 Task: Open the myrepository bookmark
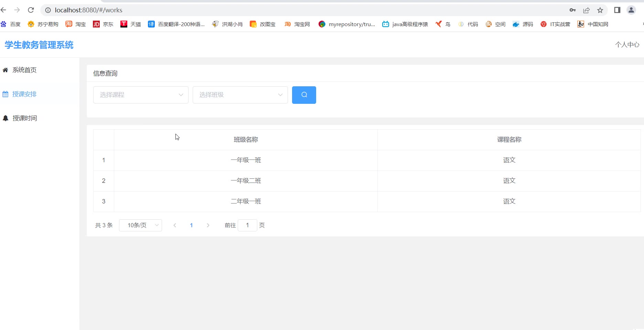[x=347, y=24]
